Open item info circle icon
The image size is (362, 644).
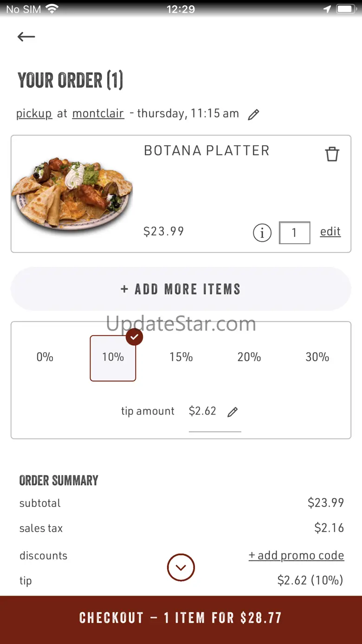tap(262, 233)
